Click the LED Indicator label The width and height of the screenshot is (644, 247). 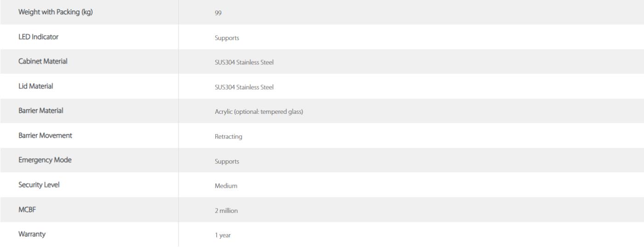[38, 36]
